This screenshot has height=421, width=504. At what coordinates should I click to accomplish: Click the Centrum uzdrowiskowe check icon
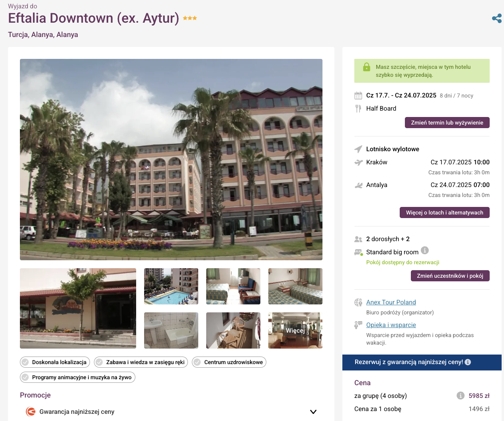click(197, 362)
